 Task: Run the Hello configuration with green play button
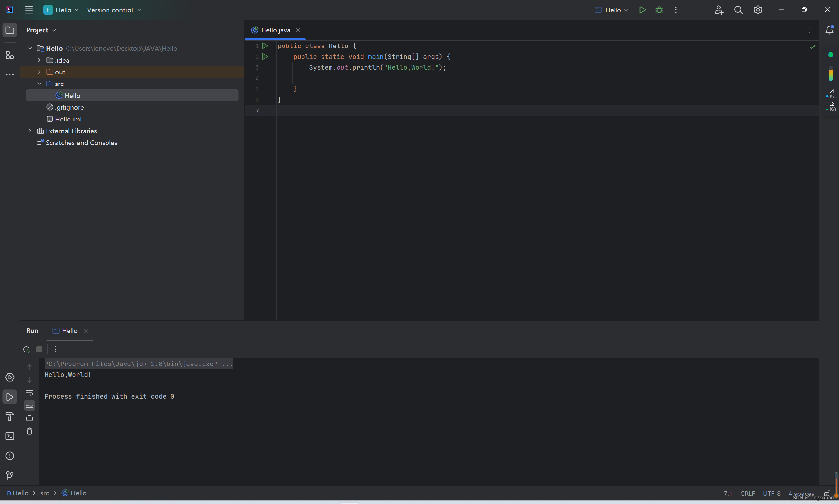point(642,10)
